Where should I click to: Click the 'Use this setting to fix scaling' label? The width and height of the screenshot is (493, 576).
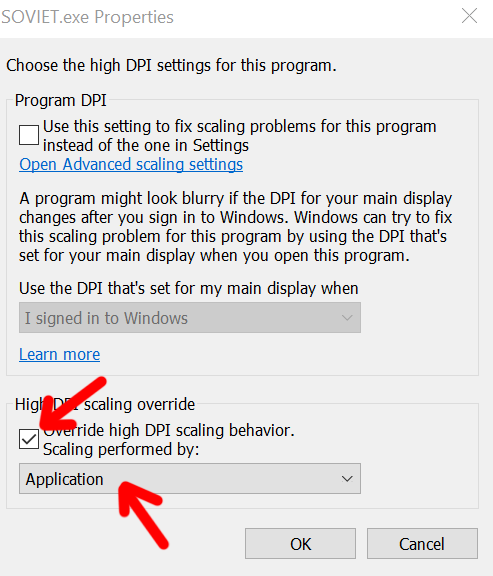[240, 136]
